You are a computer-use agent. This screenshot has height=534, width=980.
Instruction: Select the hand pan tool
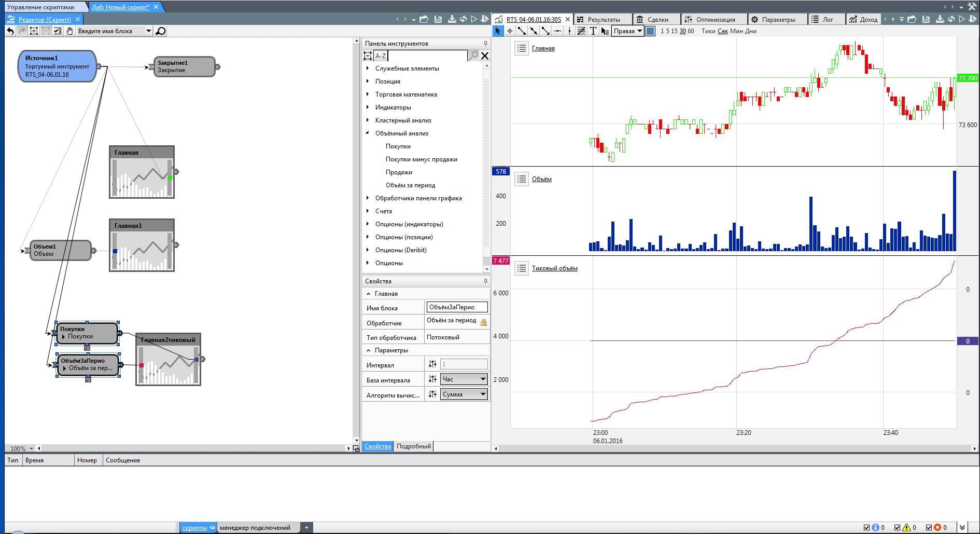[x=69, y=31]
